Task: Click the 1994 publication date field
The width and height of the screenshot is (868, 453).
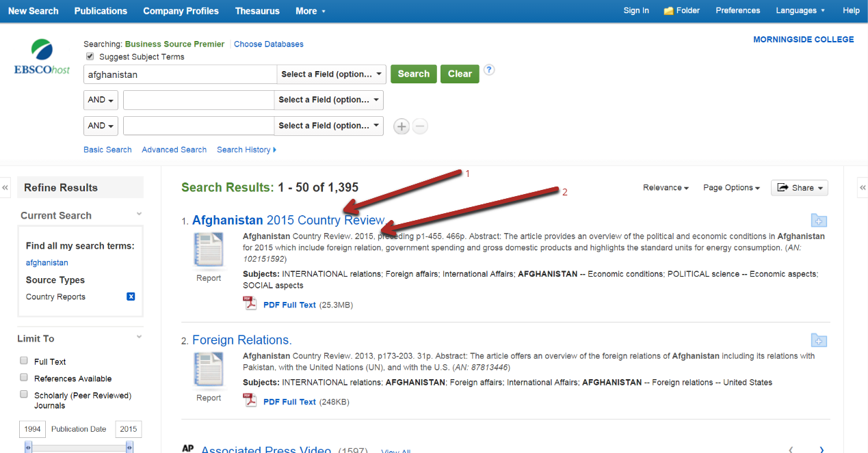Action: coord(32,429)
